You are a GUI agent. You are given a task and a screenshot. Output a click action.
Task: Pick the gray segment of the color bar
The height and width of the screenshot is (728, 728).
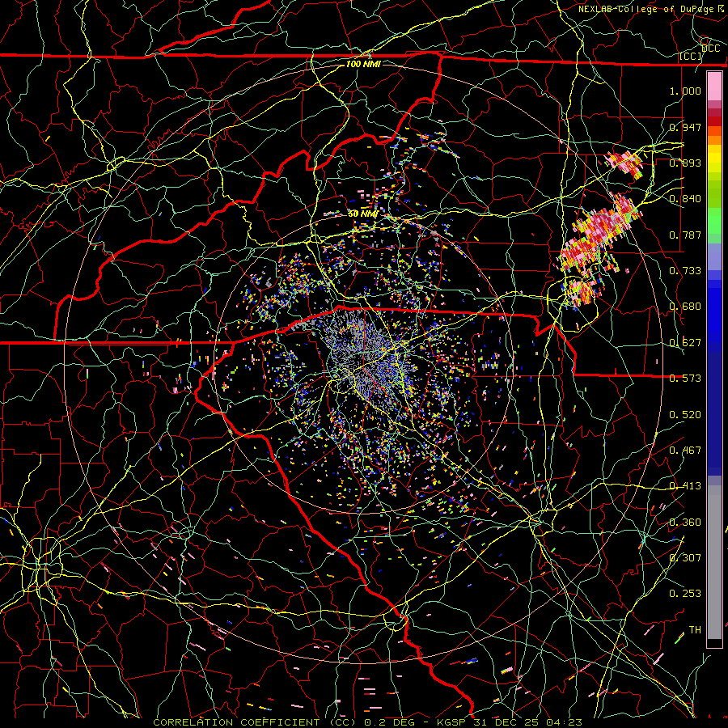coord(714,562)
